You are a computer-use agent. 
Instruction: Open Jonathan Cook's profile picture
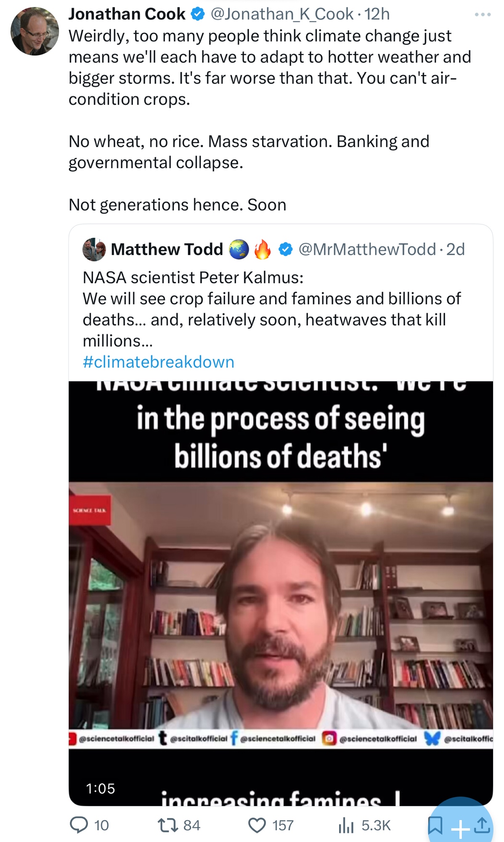(34, 32)
